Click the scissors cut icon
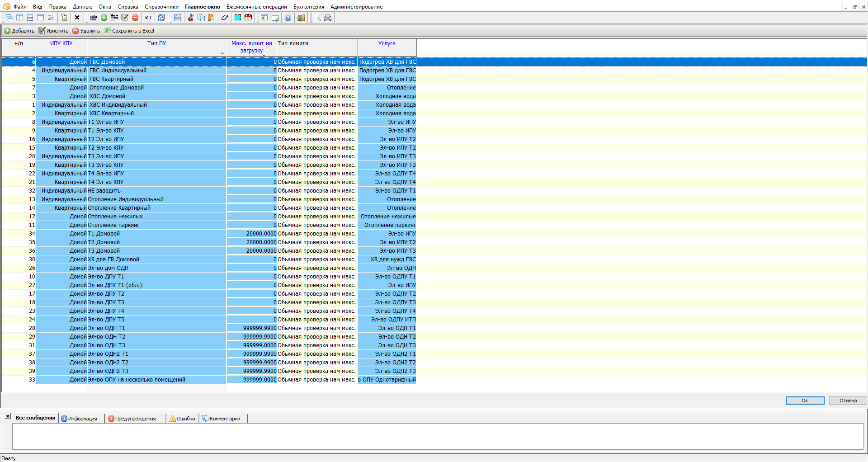The height and width of the screenshot is (462, 868). click(x=191, y=18)
